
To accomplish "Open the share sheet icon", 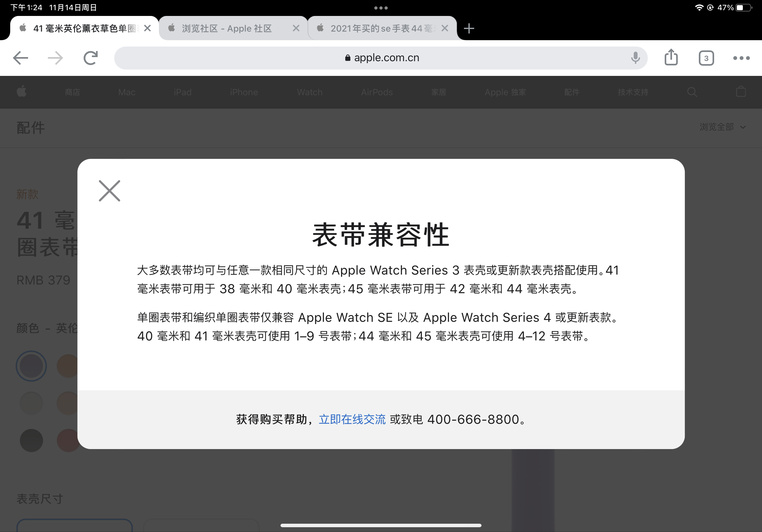I will click(671, 57).
